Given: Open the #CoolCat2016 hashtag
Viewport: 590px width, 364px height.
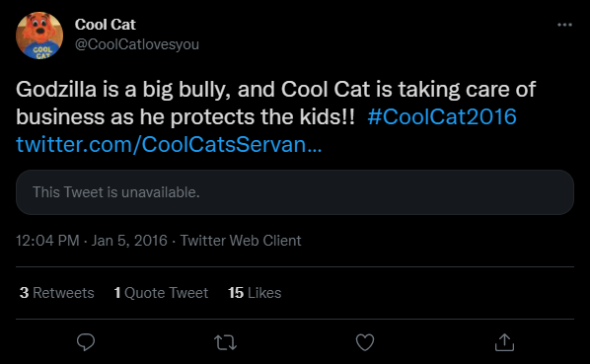Looking at the screenshot, I should 442,116.
